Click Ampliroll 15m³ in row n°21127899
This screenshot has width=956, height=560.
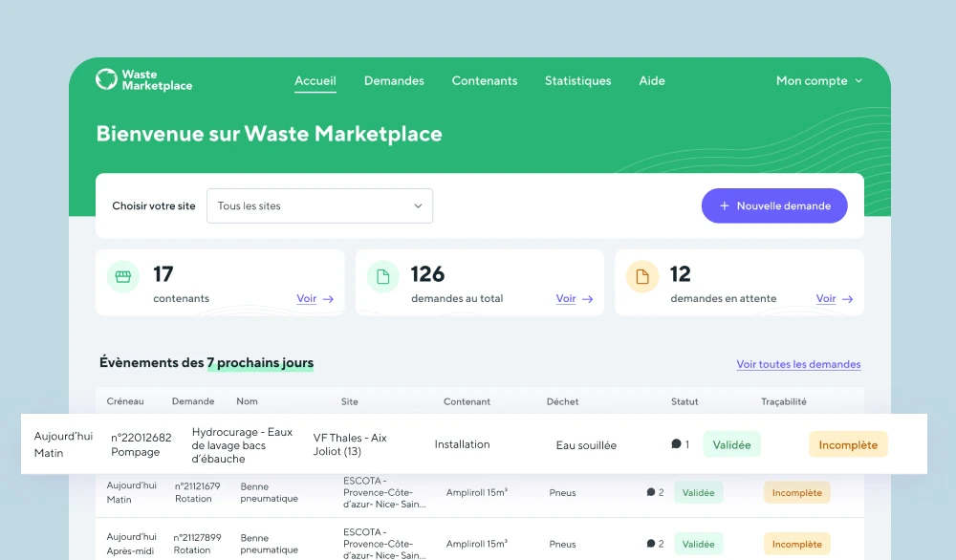point(476,544)
